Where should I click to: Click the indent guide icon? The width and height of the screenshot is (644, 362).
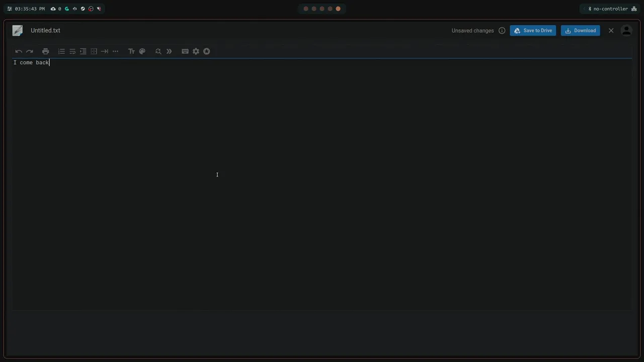(x=83, y=51)
